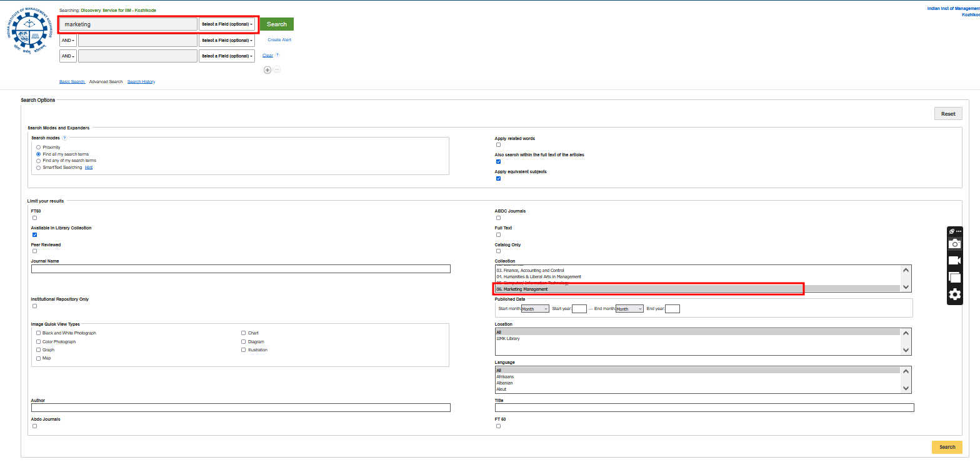The height and width of the screenshot is (467, 980).
Task: Enable the Peer Reviewed checkbox
Action: pos(35,251)
